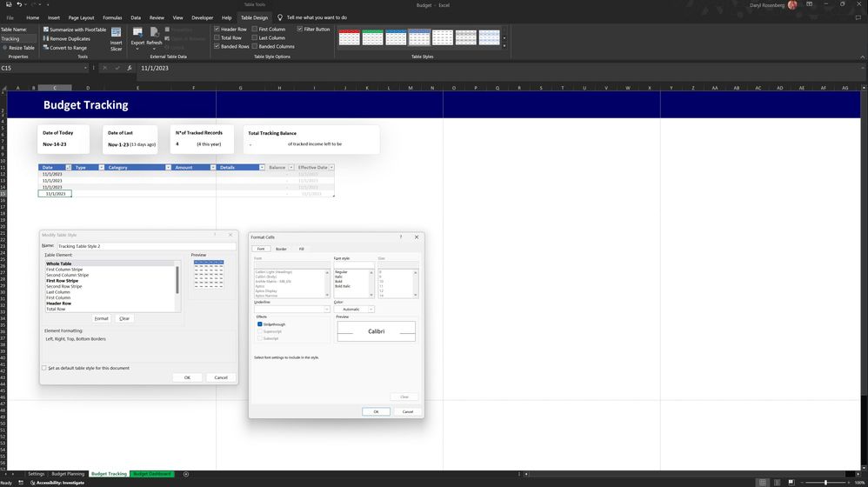
Task: Open the Home ribbon tab
Action: click(x=33, y=17)
